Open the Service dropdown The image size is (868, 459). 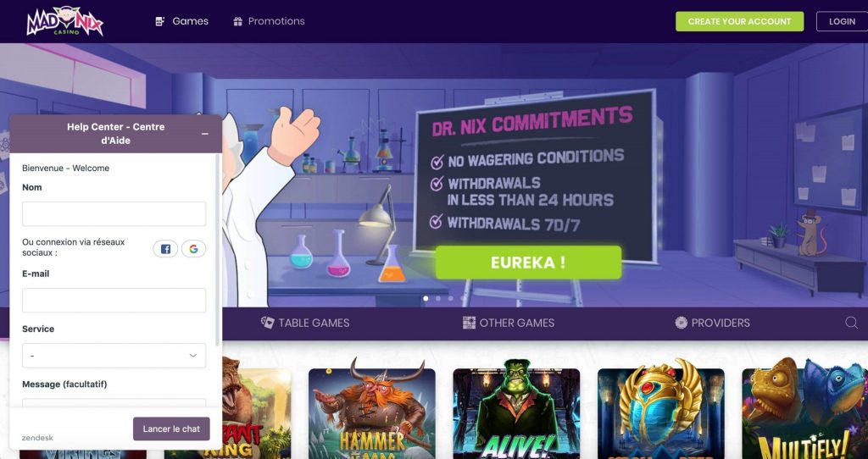coord(114,356)
